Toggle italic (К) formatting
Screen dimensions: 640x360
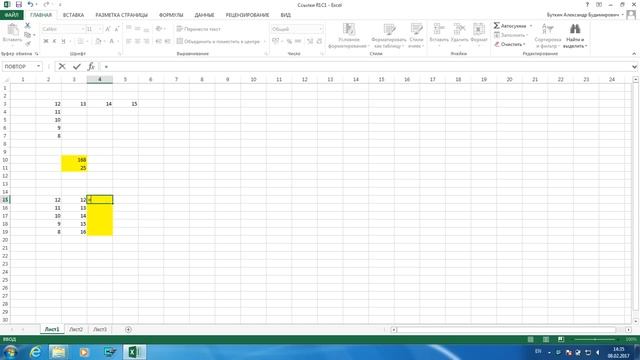point(54,41)
